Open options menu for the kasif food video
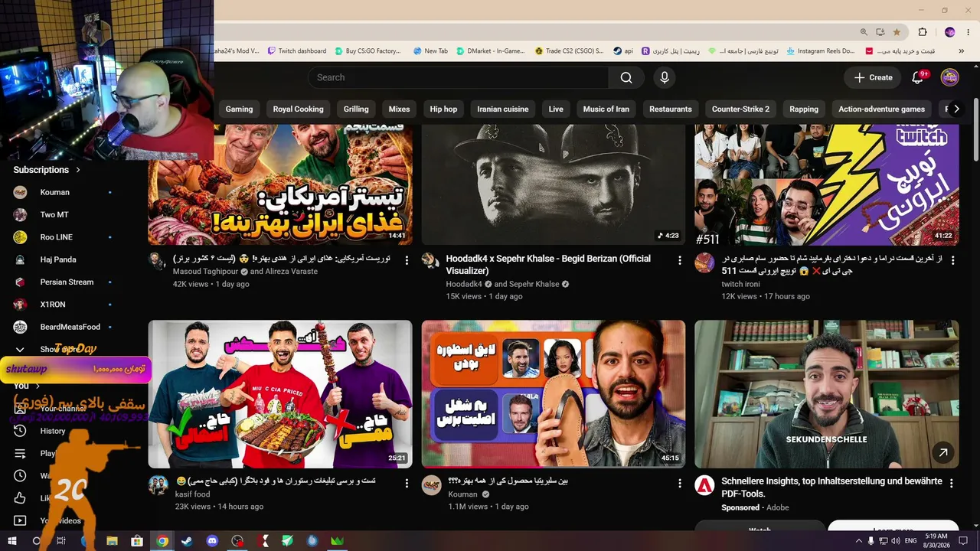980x551 pixels. 407,484
